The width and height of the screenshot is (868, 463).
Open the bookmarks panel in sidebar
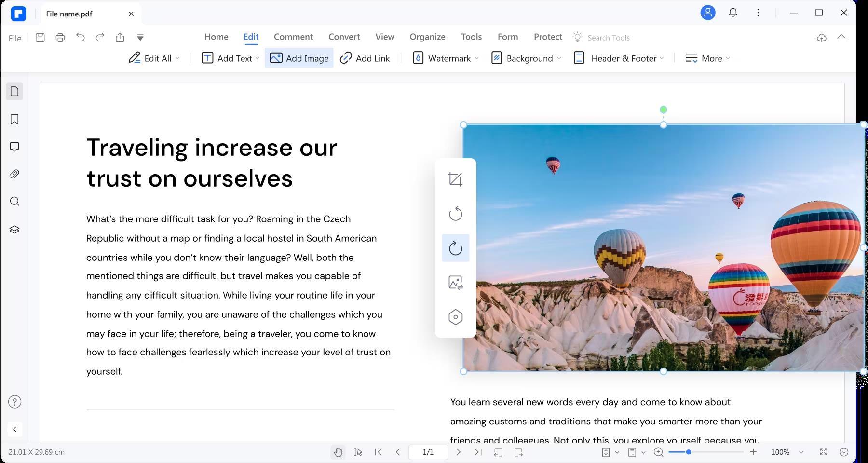click(14, 119)
